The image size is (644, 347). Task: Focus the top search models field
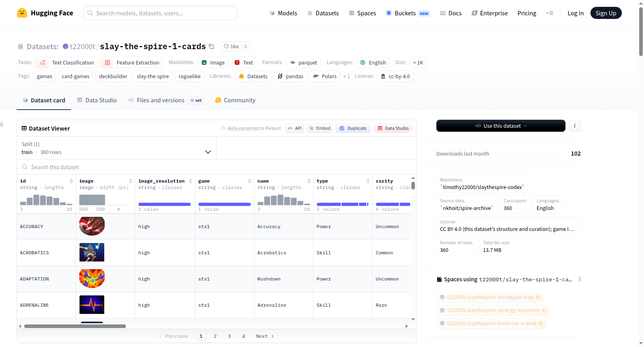tap(160, 13)
